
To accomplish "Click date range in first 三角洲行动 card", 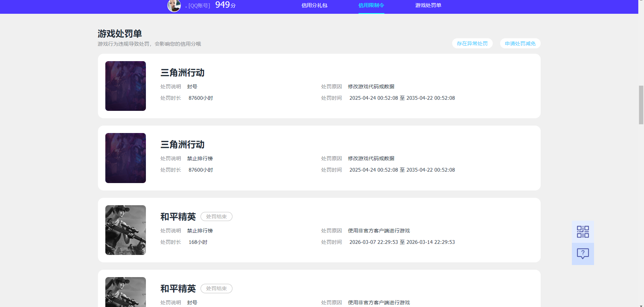I will (402, 98).
